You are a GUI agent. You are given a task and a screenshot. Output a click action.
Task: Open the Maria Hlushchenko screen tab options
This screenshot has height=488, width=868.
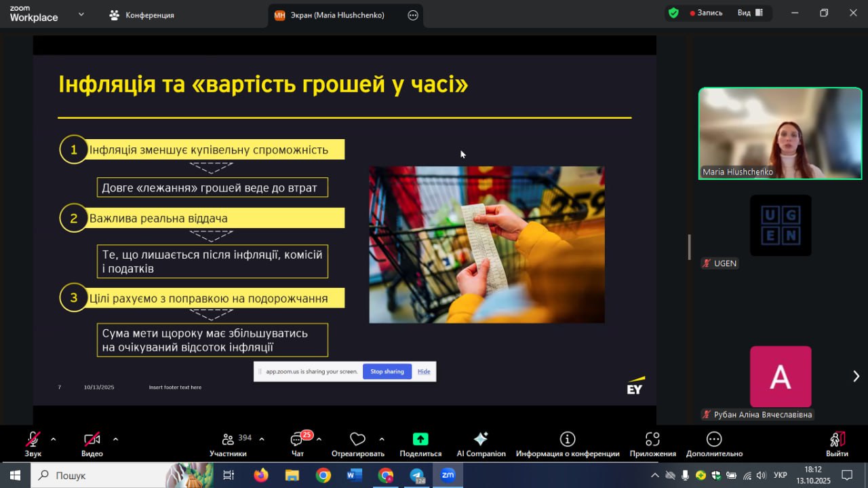click(413, 15)
